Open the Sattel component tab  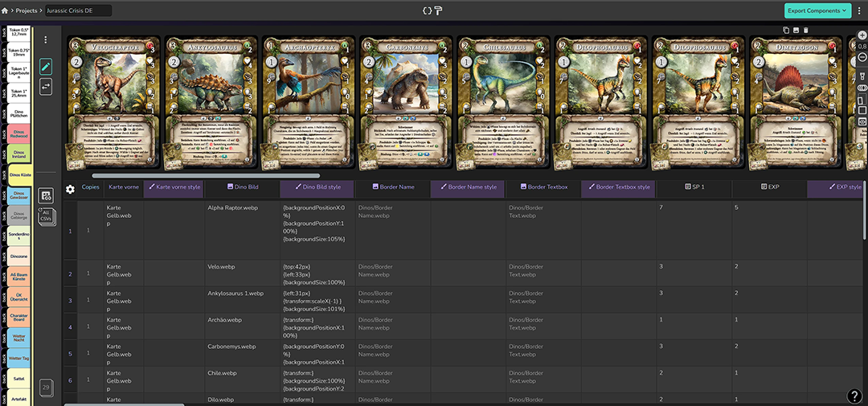click(x=18, y=378)
